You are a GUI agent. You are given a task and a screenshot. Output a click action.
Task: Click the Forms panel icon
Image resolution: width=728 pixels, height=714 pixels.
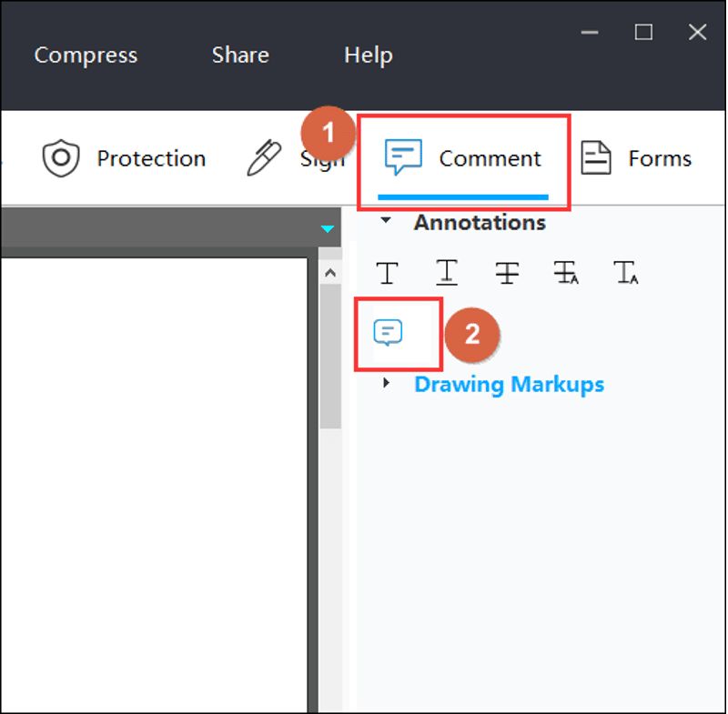coord(597,156)
